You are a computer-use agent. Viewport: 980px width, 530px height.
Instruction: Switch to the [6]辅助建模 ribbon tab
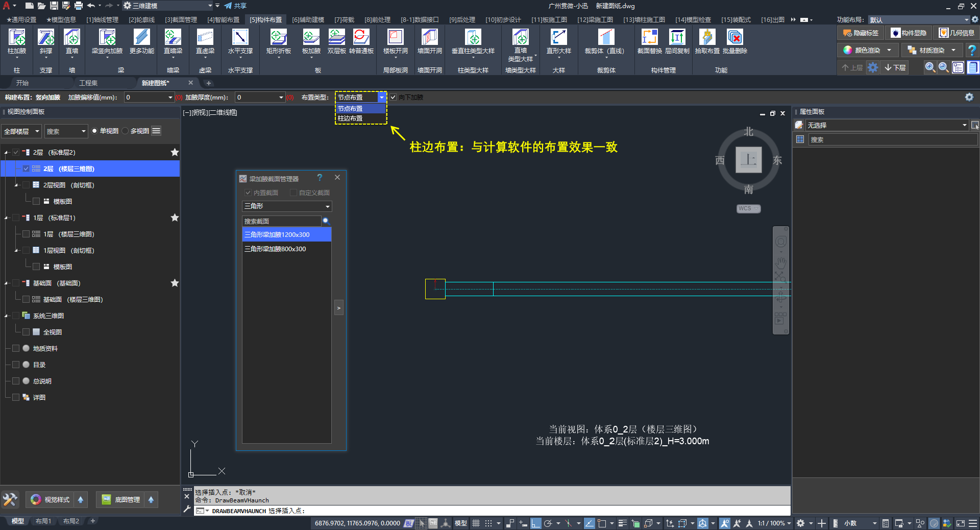308,20
